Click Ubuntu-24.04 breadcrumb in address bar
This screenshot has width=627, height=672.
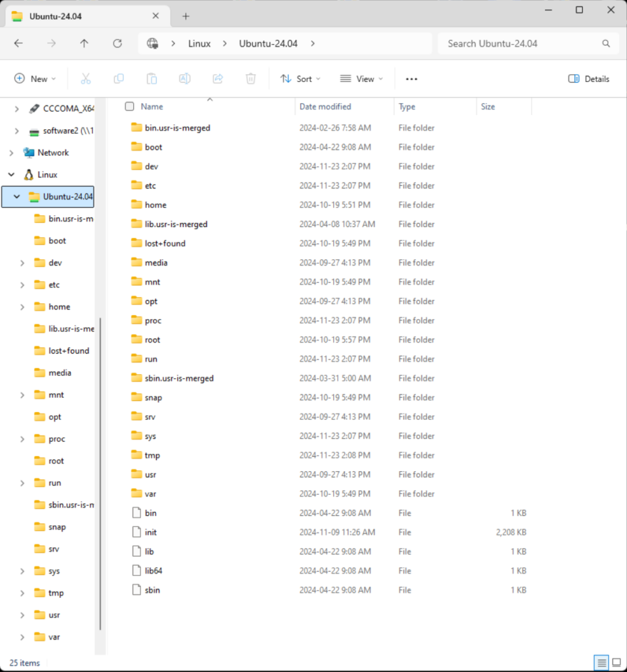pos(268,43)
